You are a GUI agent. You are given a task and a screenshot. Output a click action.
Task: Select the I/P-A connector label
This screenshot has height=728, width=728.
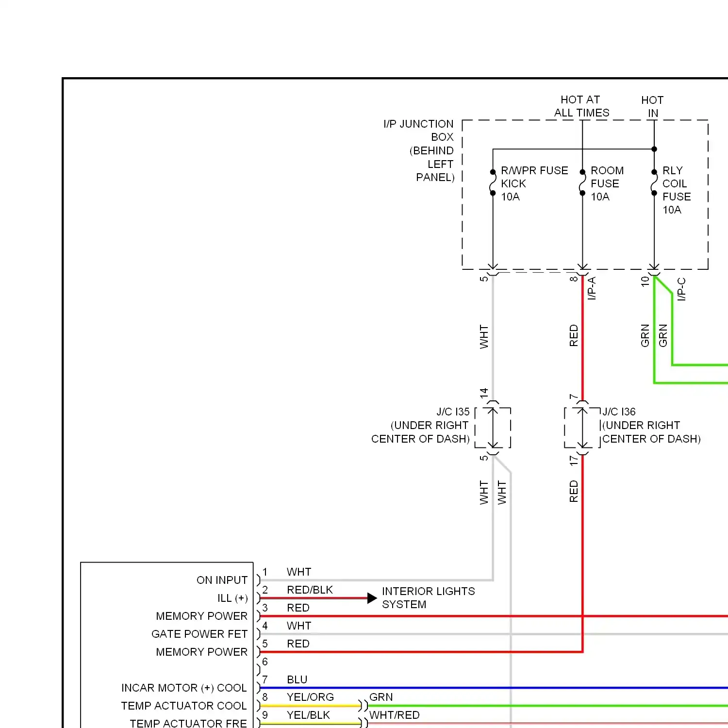592,288
